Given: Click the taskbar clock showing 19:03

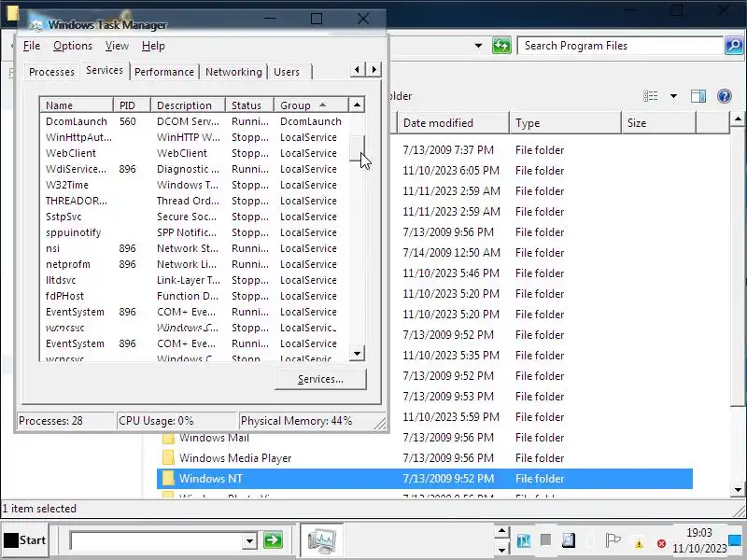Looking at the screenshot, I should (x=698, y=540).
